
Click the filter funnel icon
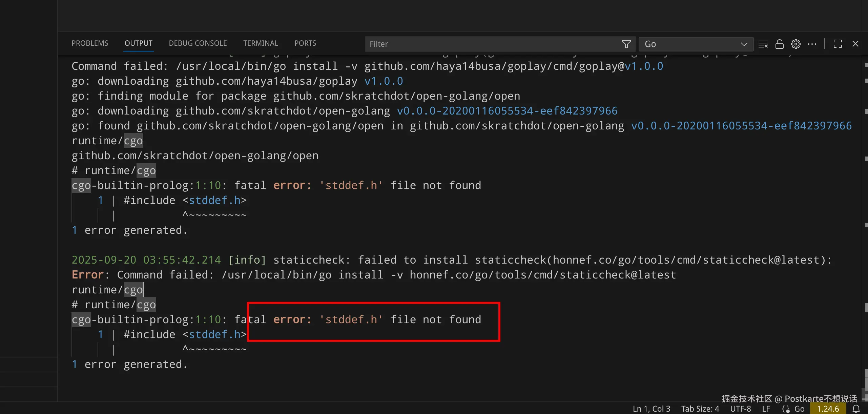click(626, 44)
